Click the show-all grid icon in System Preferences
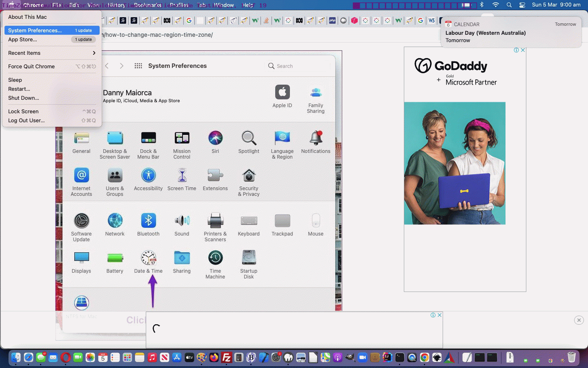Image resolution: width=588 pixels, height=368 pixels. (x=138, y=66)
